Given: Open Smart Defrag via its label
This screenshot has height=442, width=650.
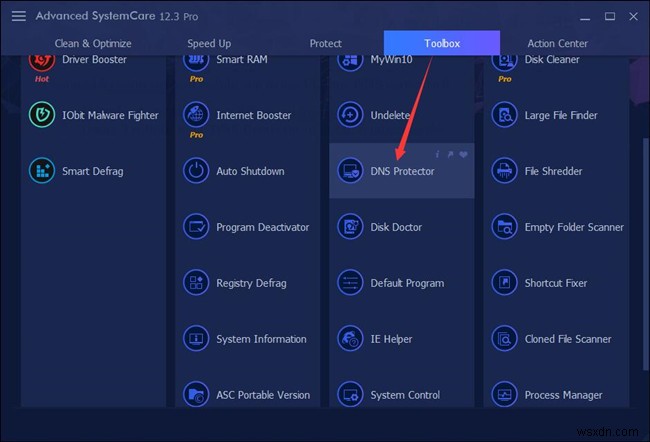Looking at the screenshot, I should pyautogui.click(x=92, y=171).
